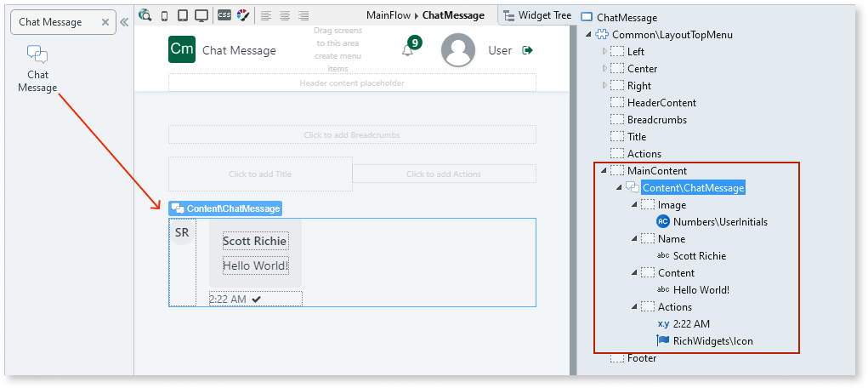Align text right in toolbar
The height and width of the screenshot is (388, 868).
point(304,15)
